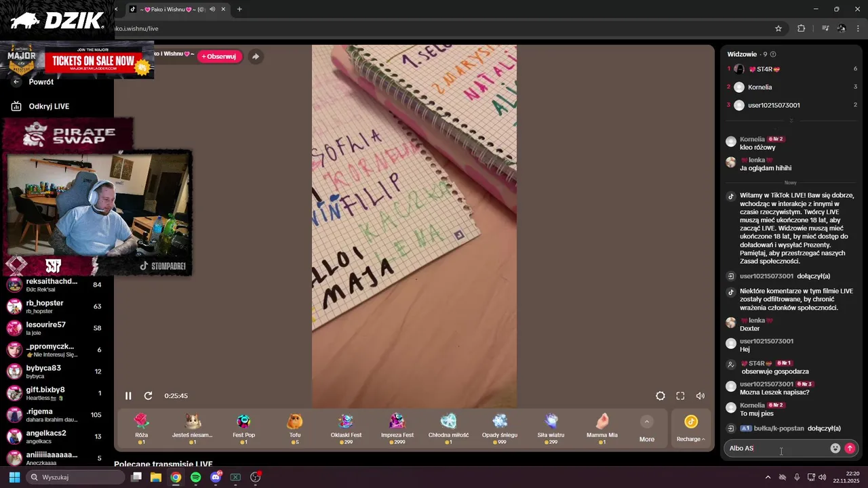
Task: Mute the tab via speaker icon
Action: point(213,9)
